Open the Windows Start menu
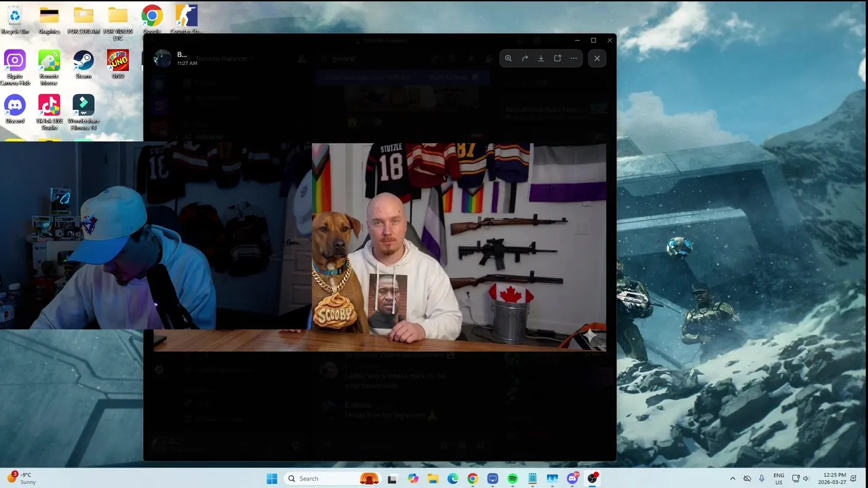The height and width of the screenshot is (488, 868). pyautogui.click(x=272, y=479)
